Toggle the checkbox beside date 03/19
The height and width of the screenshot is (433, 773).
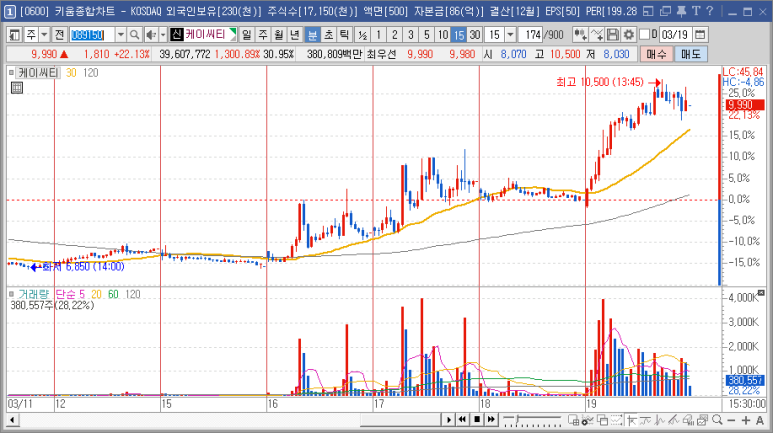(644, 35)
